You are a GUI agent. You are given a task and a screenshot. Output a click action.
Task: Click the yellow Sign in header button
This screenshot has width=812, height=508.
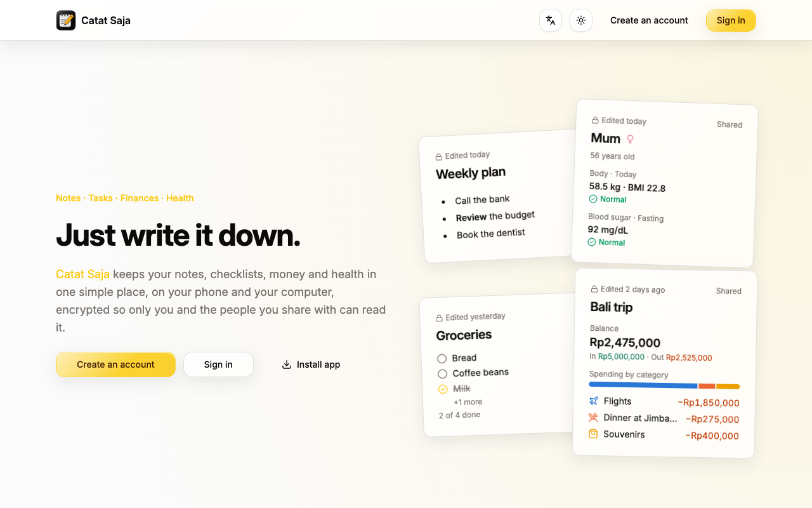point(731,20)
